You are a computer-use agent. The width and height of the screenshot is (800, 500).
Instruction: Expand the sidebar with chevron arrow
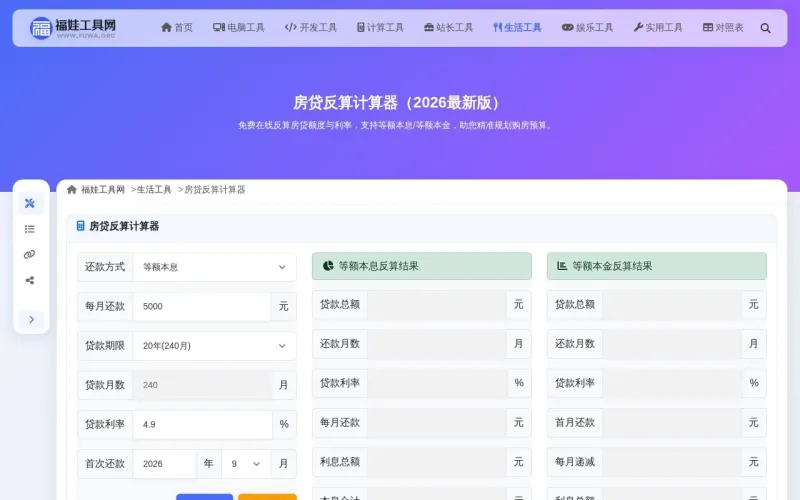pyautogui.click(x=31, y=319)
